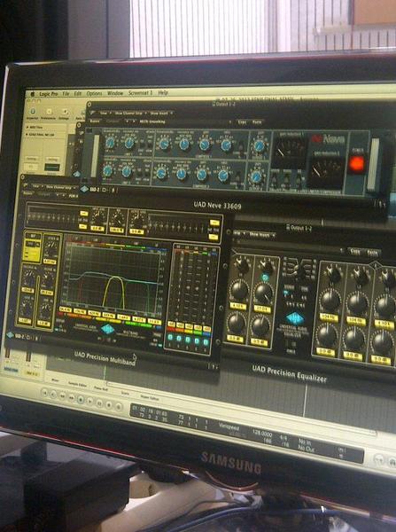
Task: Click the Universal Audio diamond logo on Precision Equalizer
Action: 294,318
